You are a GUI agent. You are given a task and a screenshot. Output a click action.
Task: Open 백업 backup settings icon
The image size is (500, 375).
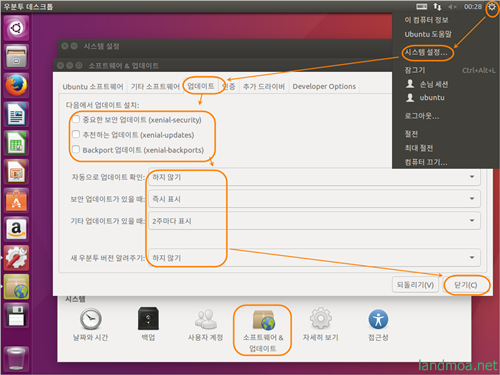[148, 325]
